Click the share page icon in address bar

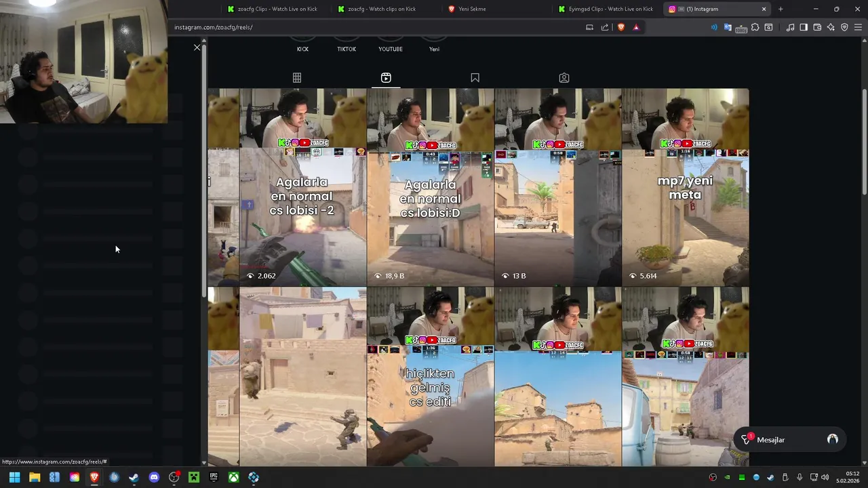coord(605,27)
